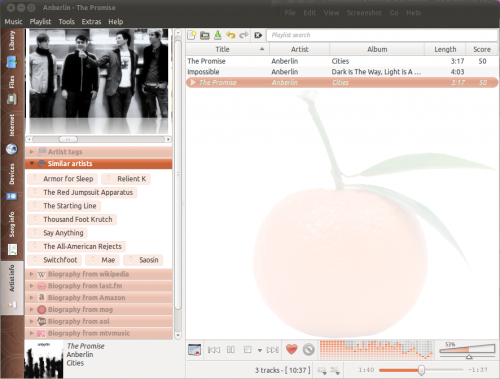Skip to the previous track
The height and width of the screenshot is (379, 500).
coord(214,350)
